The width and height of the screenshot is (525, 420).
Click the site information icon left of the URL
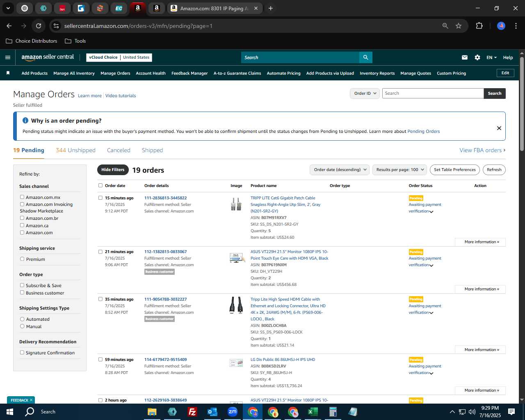click(x=57, y=26)
